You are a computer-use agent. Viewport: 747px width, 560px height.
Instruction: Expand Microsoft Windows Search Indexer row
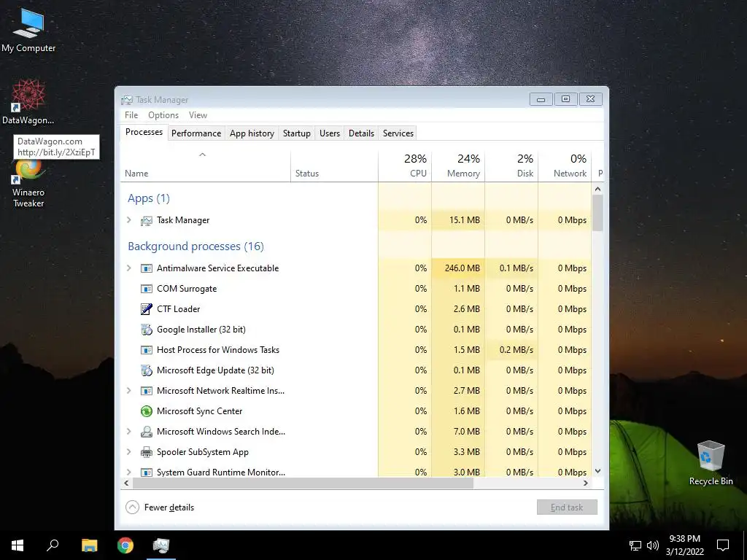point(128,432)
